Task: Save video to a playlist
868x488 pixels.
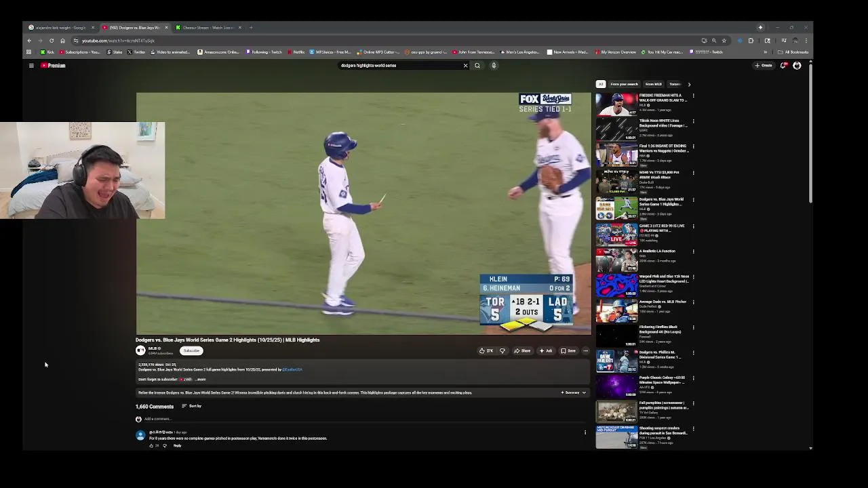Action: tap(568, 351)
